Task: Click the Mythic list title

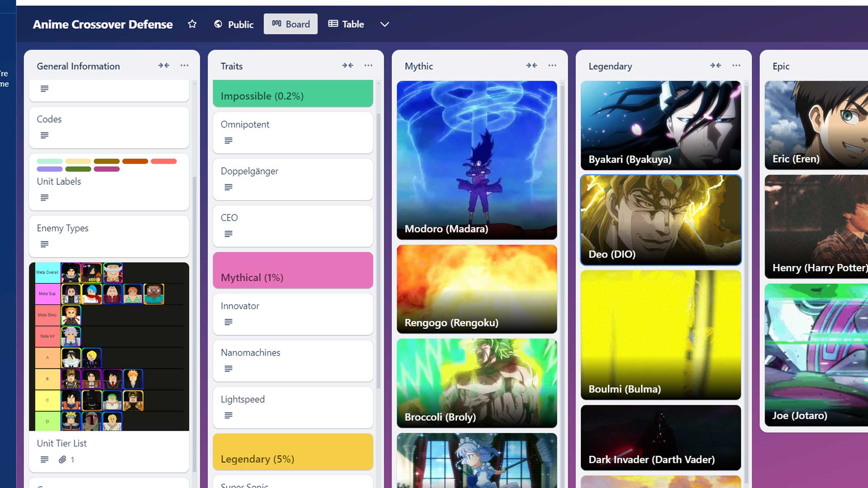Action: [x=419, y=66]
